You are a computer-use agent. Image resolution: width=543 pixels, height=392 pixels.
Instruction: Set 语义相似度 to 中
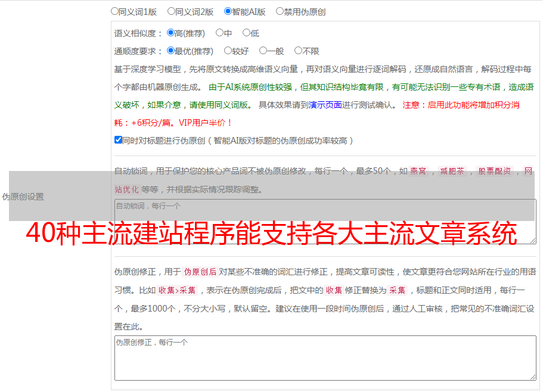[219, 33]
